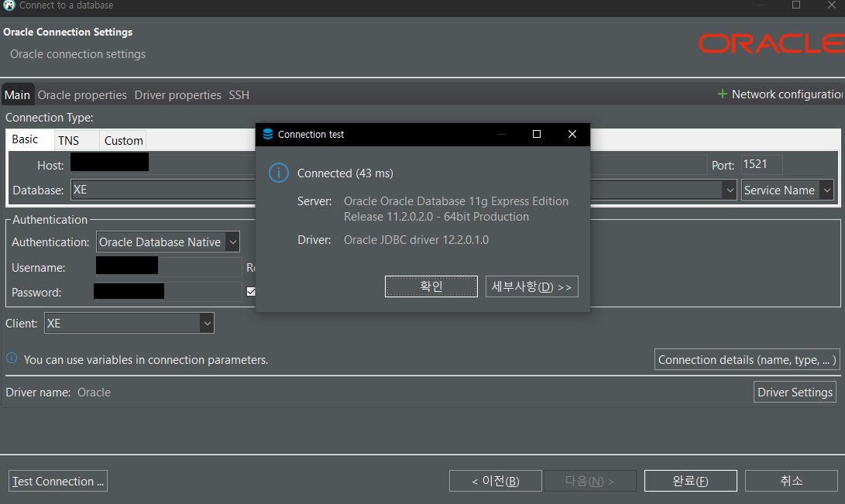Viewport: 845px width, 504px height.
Task: Maximize the Connect to a database window
Action: 796,5
